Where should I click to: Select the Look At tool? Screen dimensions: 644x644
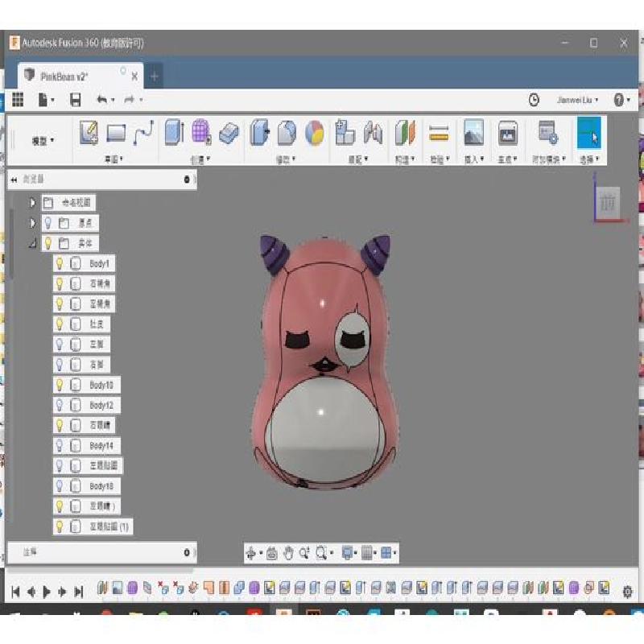[271, 553]
